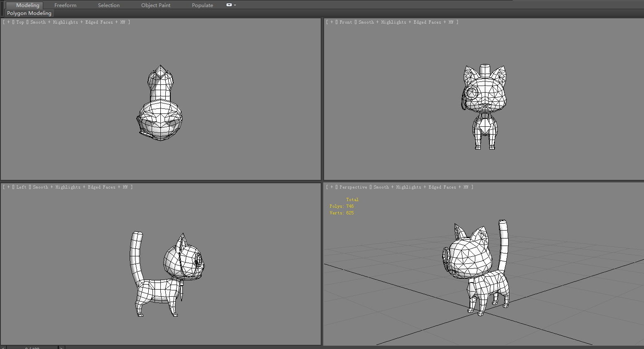The height and width of the screenshot is (349, 644).
Task: Expand the Polygon Modeling panel
Action: point(29,13)
